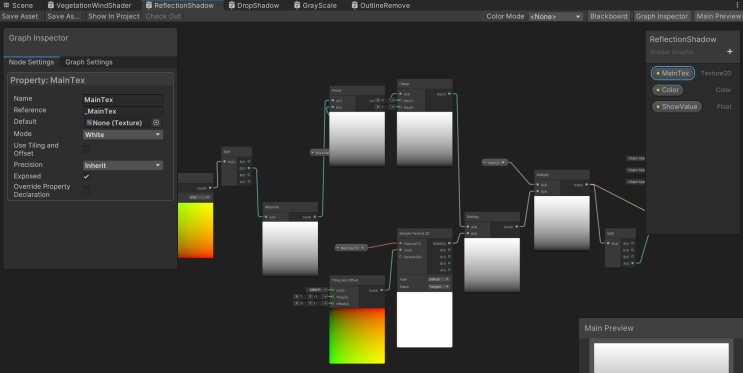Click the R output port of right Split node
743x373 pixels.
click(x=633, y=244)
